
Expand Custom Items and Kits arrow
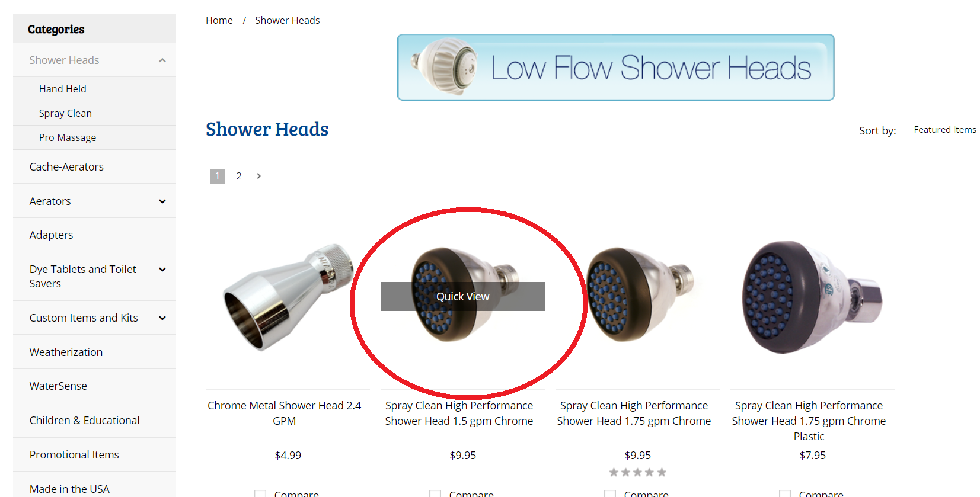click(x=162, y=318)
